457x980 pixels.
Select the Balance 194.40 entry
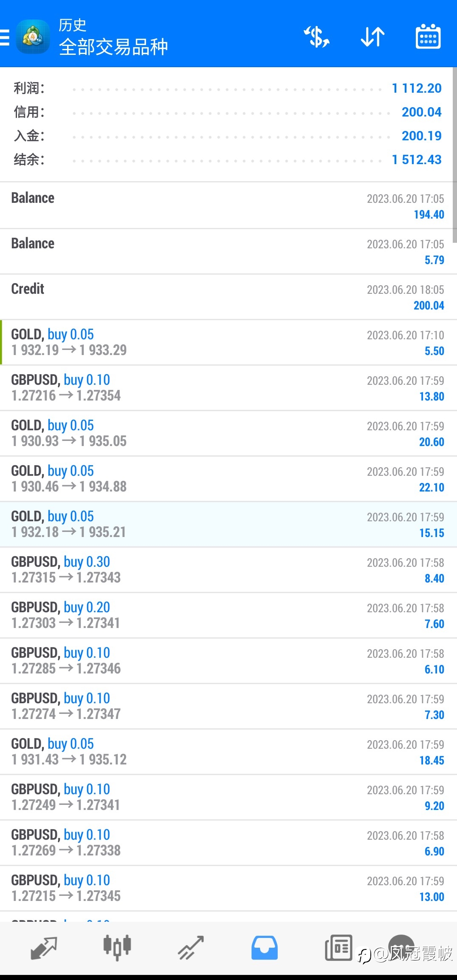228,206
